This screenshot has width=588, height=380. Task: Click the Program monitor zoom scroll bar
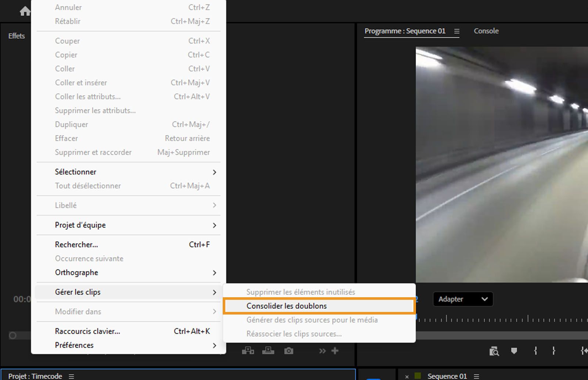[x=502, y=335]
